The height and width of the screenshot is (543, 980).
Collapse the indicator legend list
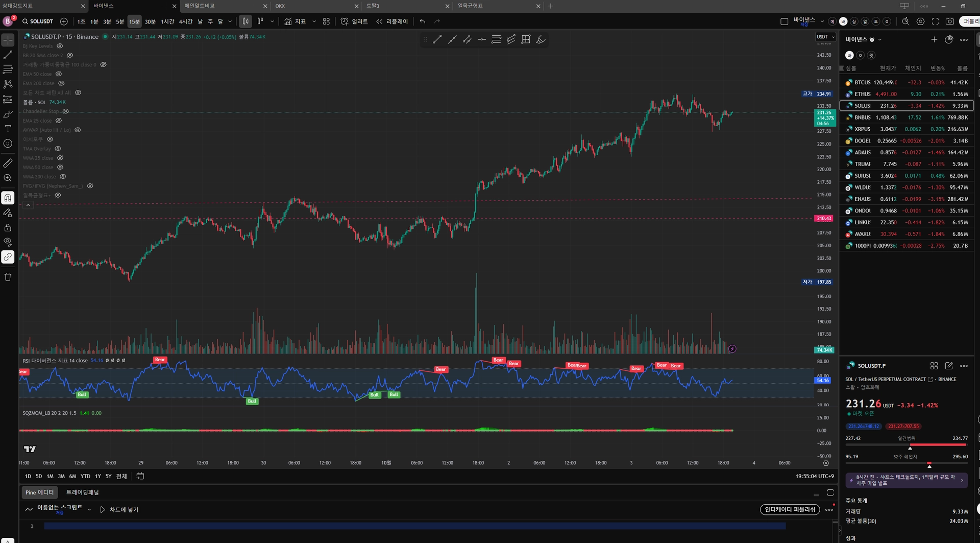(x=29, y=205)
